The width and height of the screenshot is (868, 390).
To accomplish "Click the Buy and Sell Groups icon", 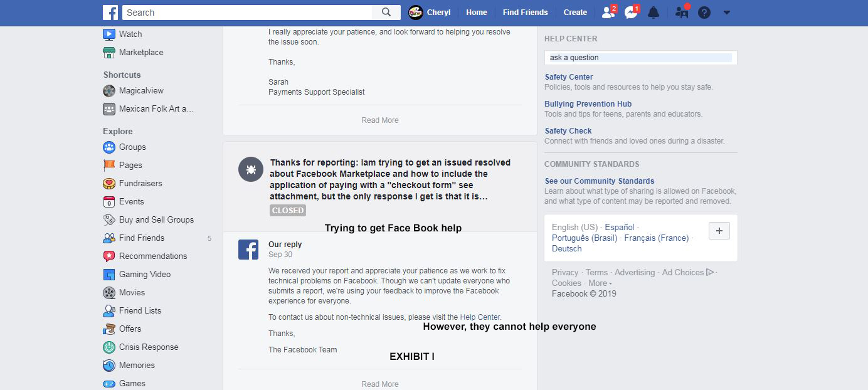I will click(x=109, y=220).
